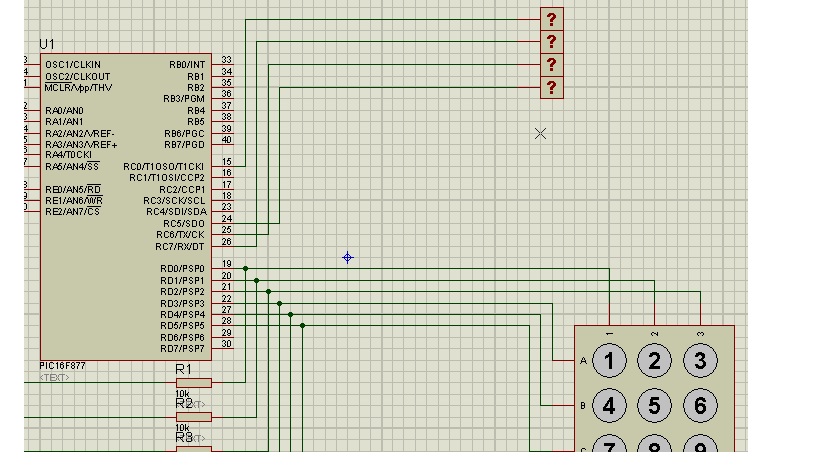Click the RE0/AN5/RD pin label
Screen dimensions: 819x466
[73, 190]
